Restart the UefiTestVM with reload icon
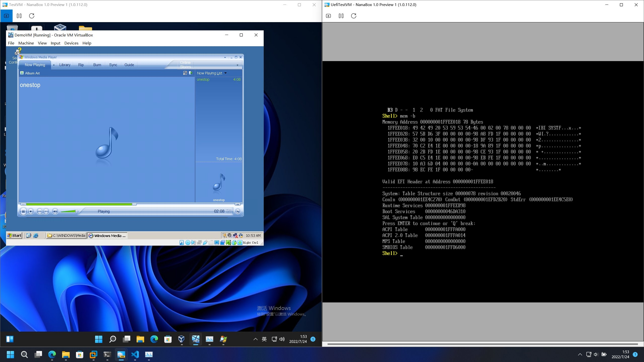The image size is (644, 362). 353,16
